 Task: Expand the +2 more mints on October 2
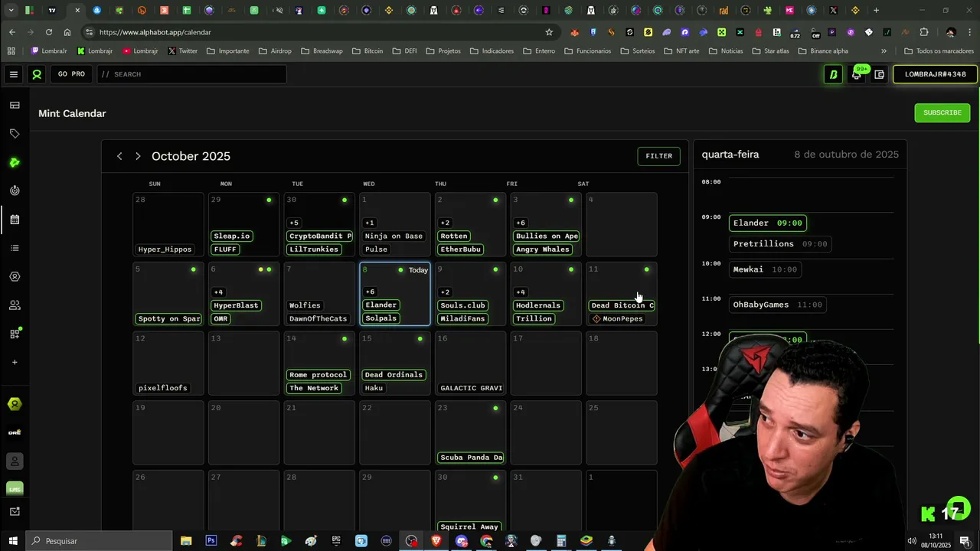tap(445, 223)
